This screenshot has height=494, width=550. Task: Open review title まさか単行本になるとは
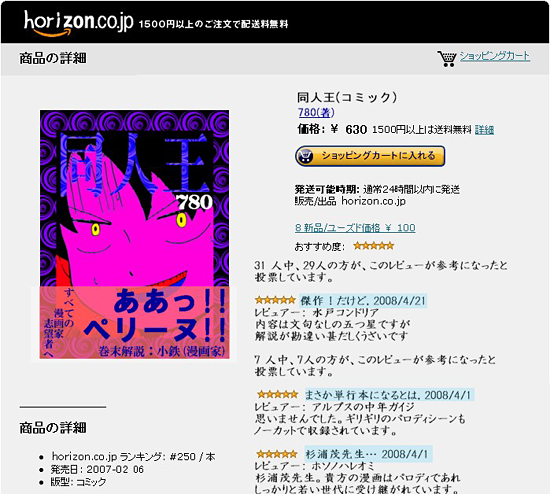click(x=389, y=395)
